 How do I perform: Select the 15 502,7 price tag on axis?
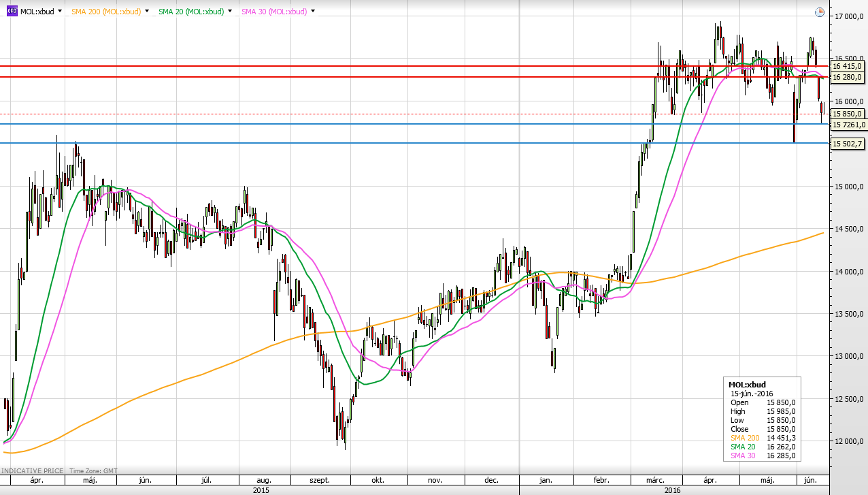848,143
